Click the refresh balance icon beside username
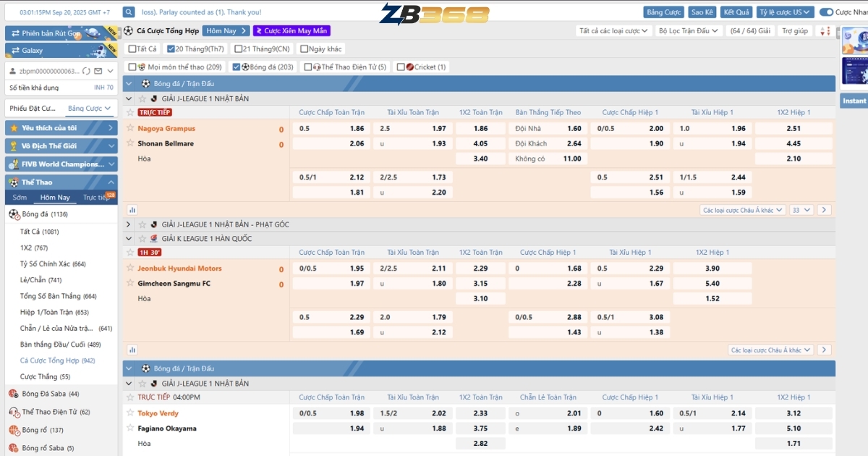 pos(87,71)
